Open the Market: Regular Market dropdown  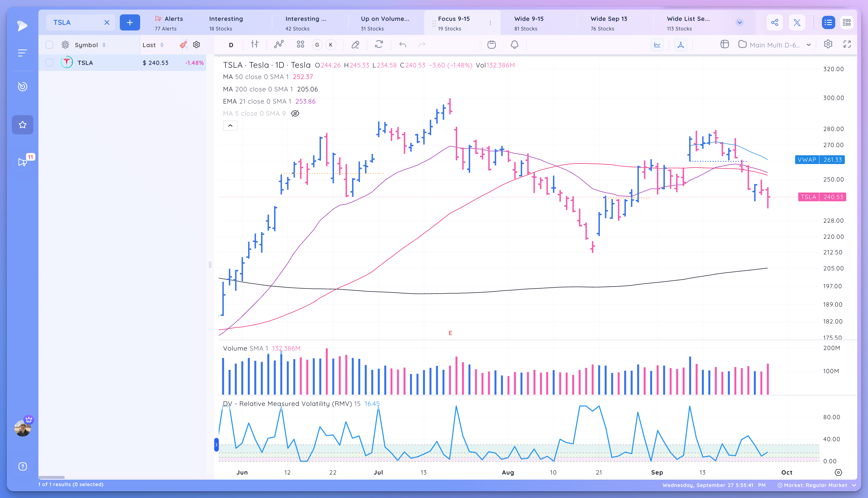tap(817, 485)
